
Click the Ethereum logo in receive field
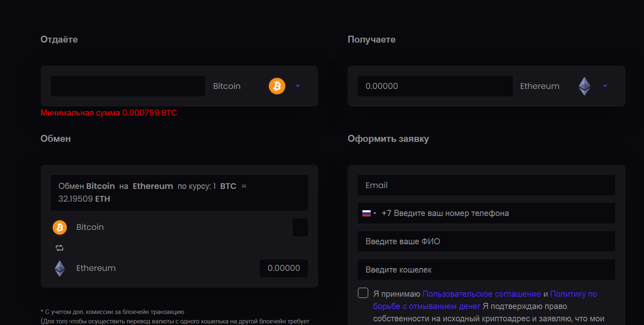[584, 86]
